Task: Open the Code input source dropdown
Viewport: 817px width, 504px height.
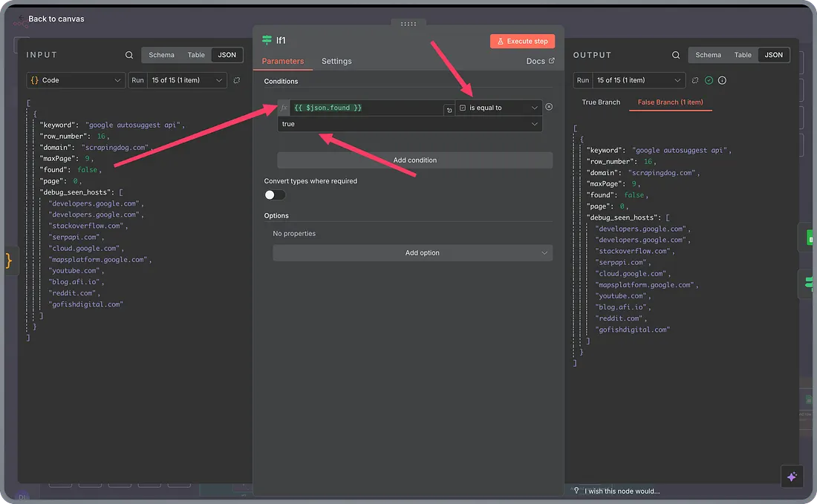Action: 76,80
